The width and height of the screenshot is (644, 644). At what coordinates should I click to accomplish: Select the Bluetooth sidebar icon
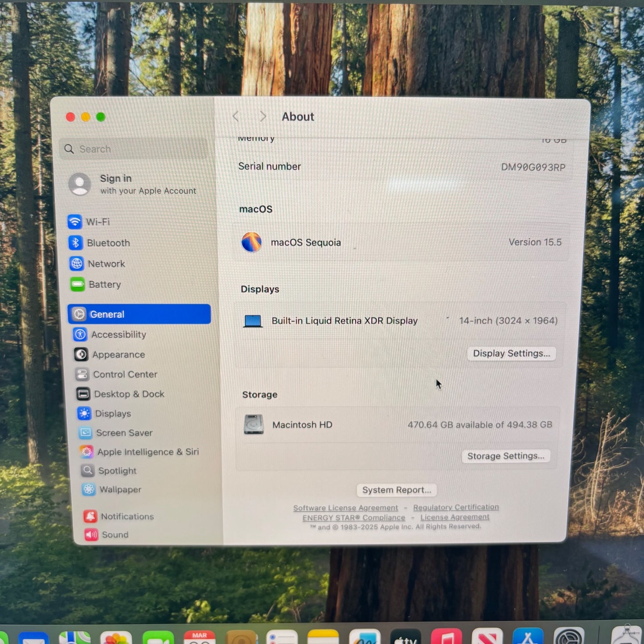click(x=76, y=243)
